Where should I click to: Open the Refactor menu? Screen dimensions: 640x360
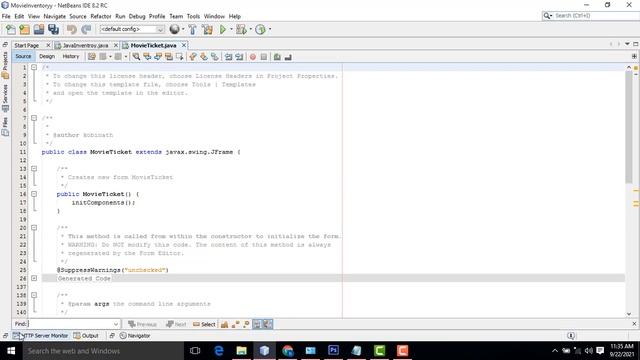pyautogui.click(x=101, y=16)
